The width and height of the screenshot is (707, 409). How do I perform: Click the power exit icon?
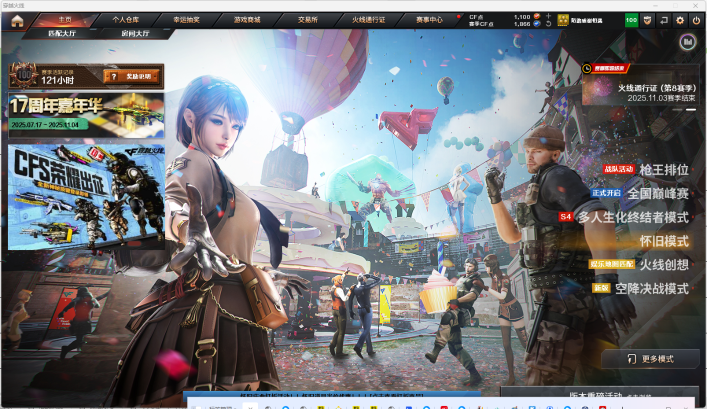click(696, 19)
